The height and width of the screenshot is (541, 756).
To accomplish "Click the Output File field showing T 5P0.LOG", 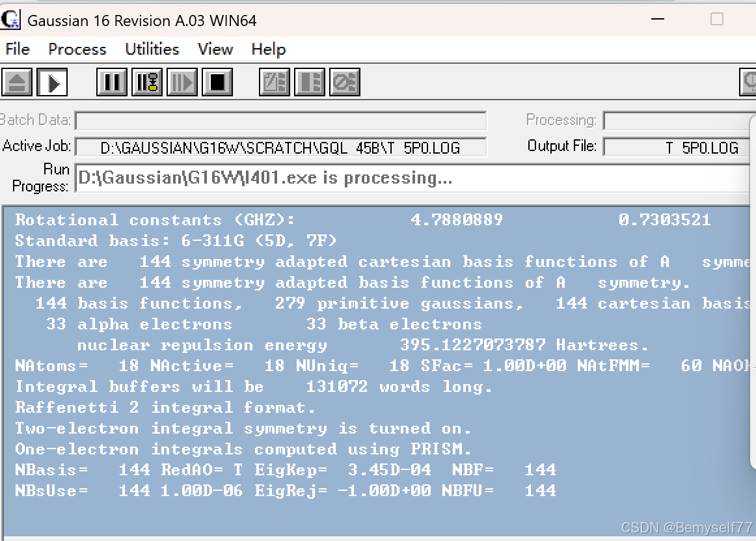I will pos(677,147).
